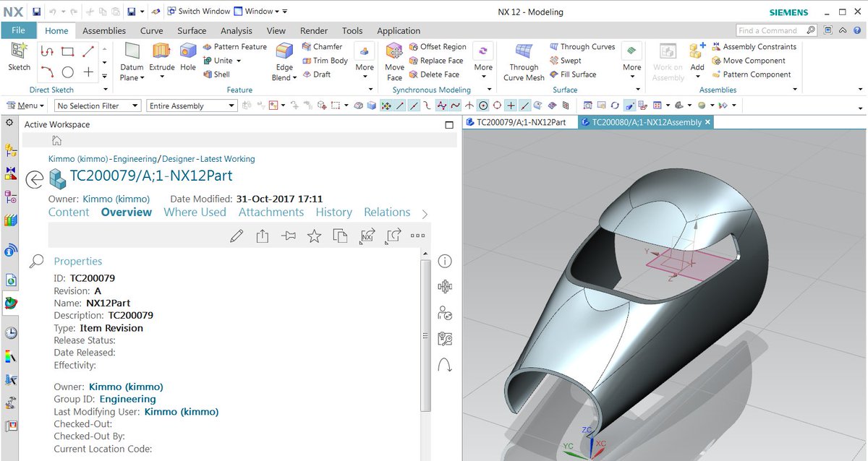Click the Open in NX icon
The image size is (868, 461).
[367, 236]
